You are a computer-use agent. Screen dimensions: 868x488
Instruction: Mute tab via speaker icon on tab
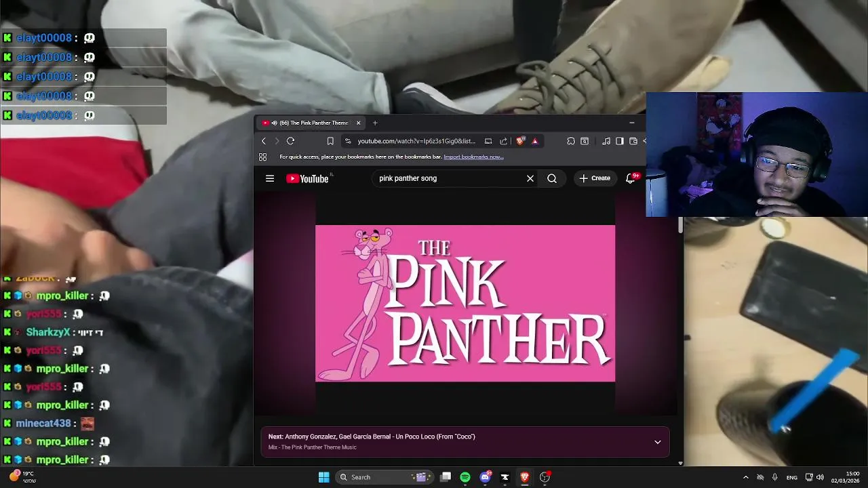(274, 123)
